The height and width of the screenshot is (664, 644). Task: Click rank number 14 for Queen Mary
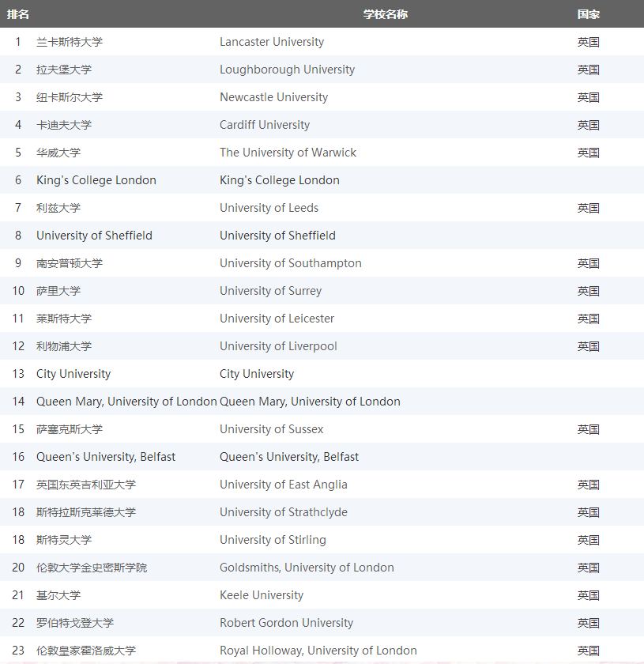pos(18,402)
